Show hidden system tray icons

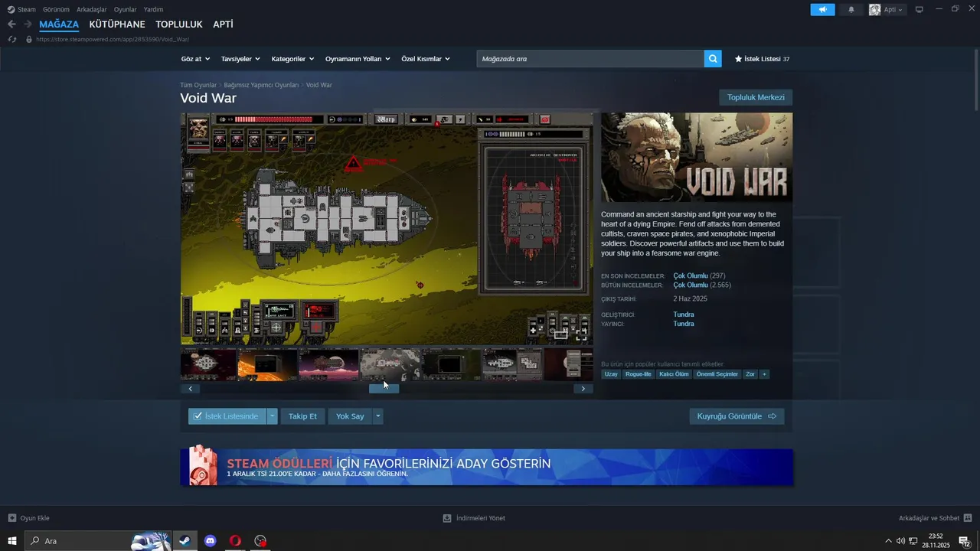[x=888, y=541]
